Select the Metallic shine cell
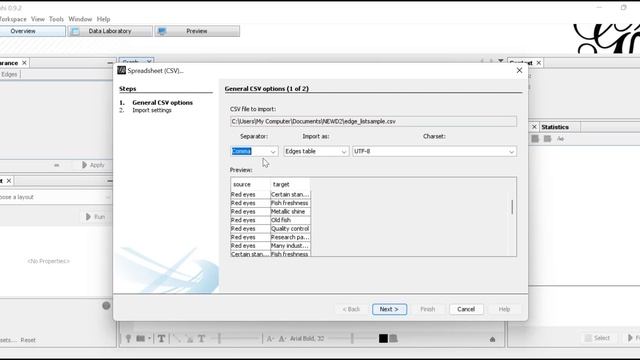 point(290,211)
